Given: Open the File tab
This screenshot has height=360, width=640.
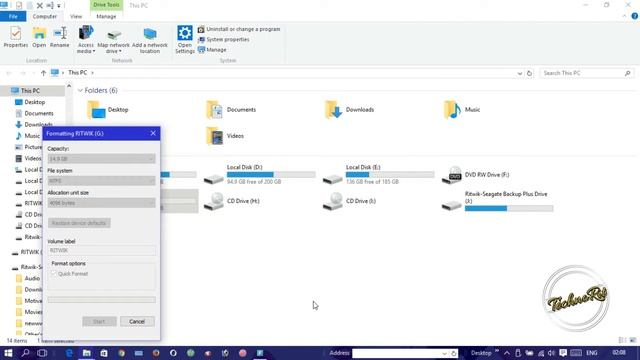Looking at the screenshot, I should pyautogui.click(x=13, y=16).
